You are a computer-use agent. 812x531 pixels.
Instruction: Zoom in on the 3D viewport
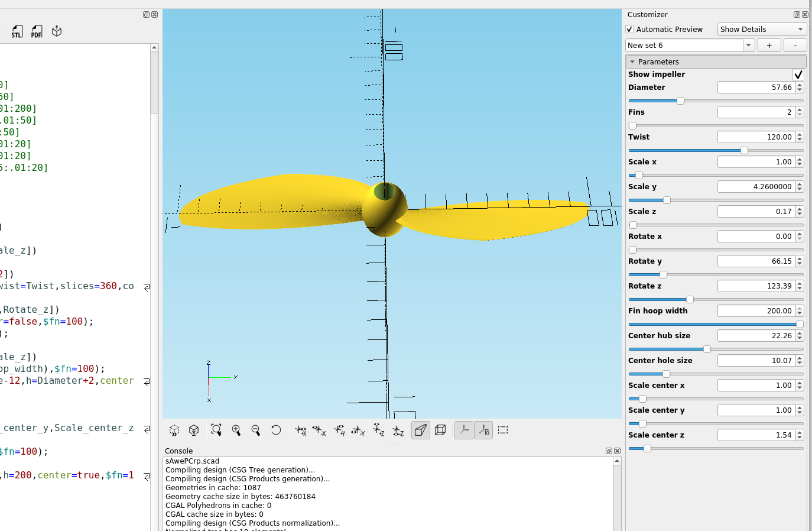[236, 430]
